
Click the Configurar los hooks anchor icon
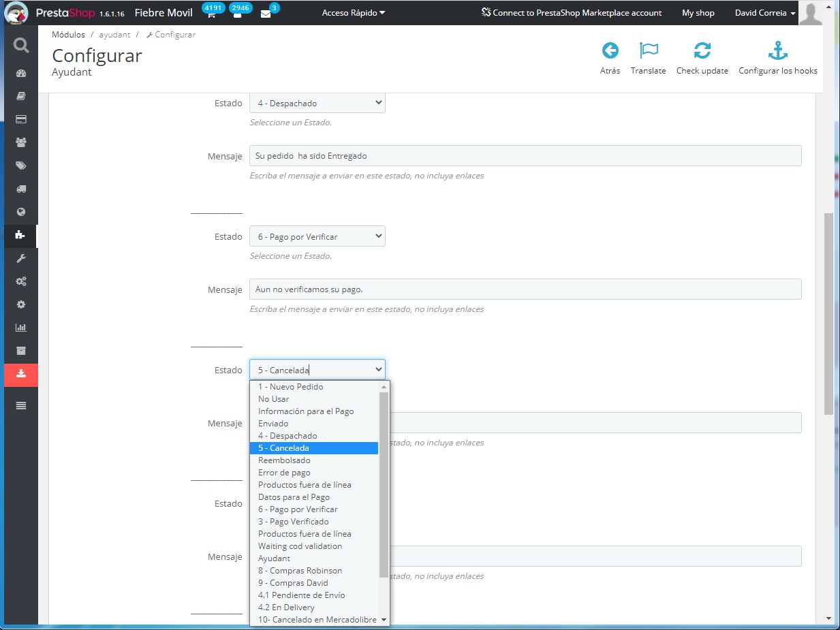777,51
